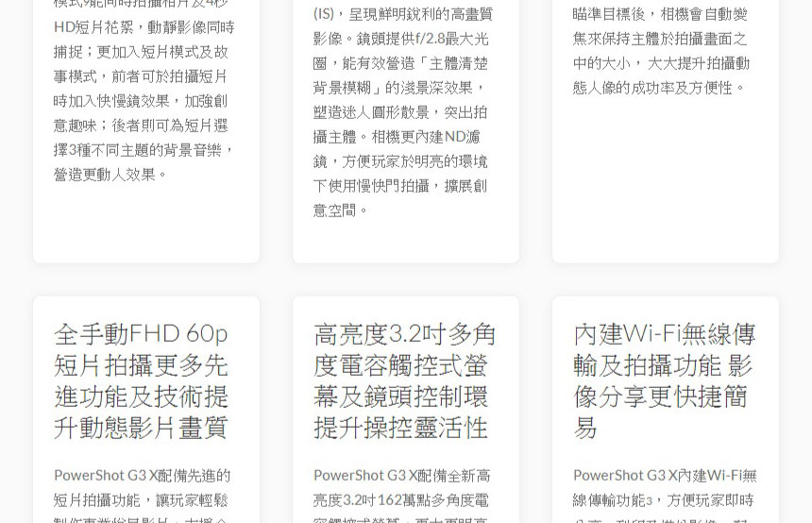
Task: Click the heading "全手動FHD 60p 短片拍攝更多先進功能"
Action: tap(141, 381)
